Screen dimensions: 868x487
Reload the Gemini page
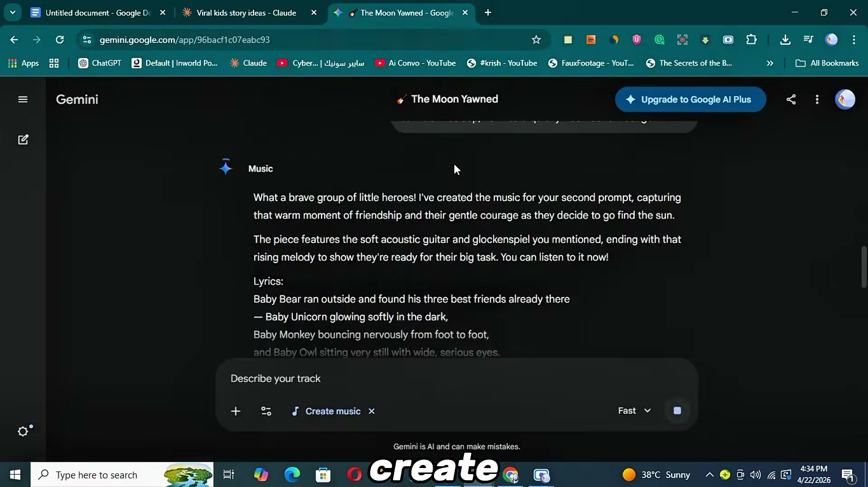coord(60,40)
